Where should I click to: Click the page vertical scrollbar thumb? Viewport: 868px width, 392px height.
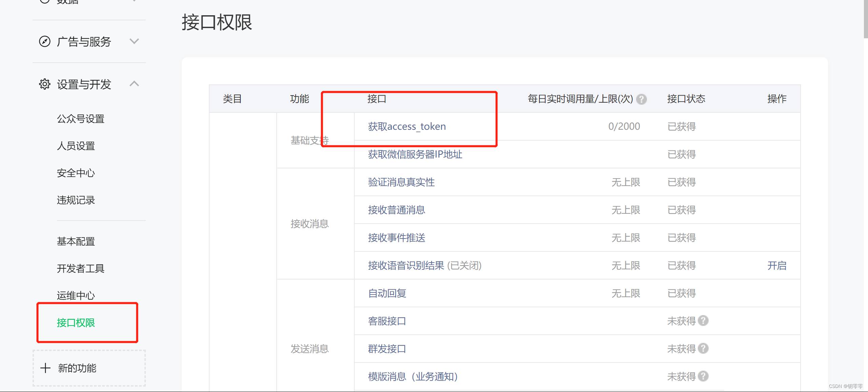[866, 20]
